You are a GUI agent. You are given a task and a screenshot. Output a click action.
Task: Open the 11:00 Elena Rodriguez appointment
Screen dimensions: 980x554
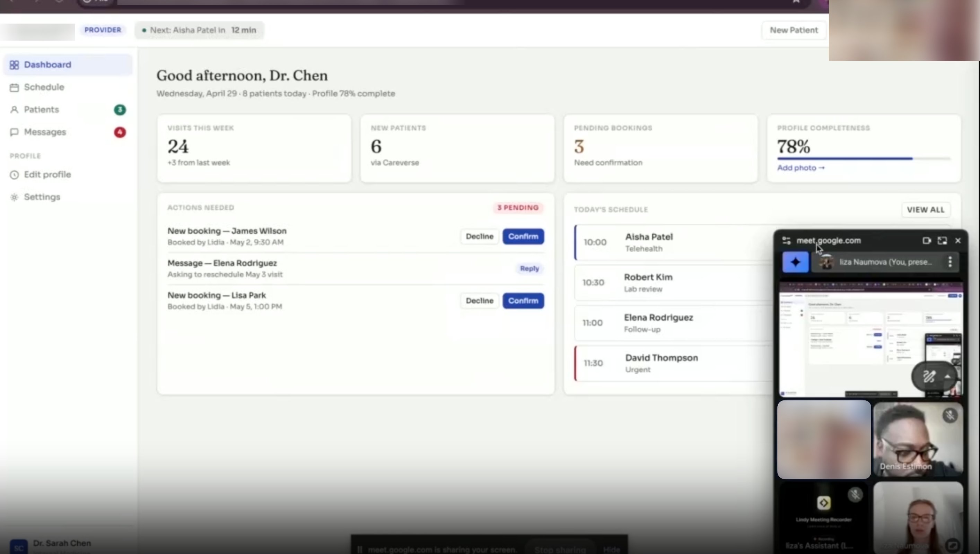[673, 323]
